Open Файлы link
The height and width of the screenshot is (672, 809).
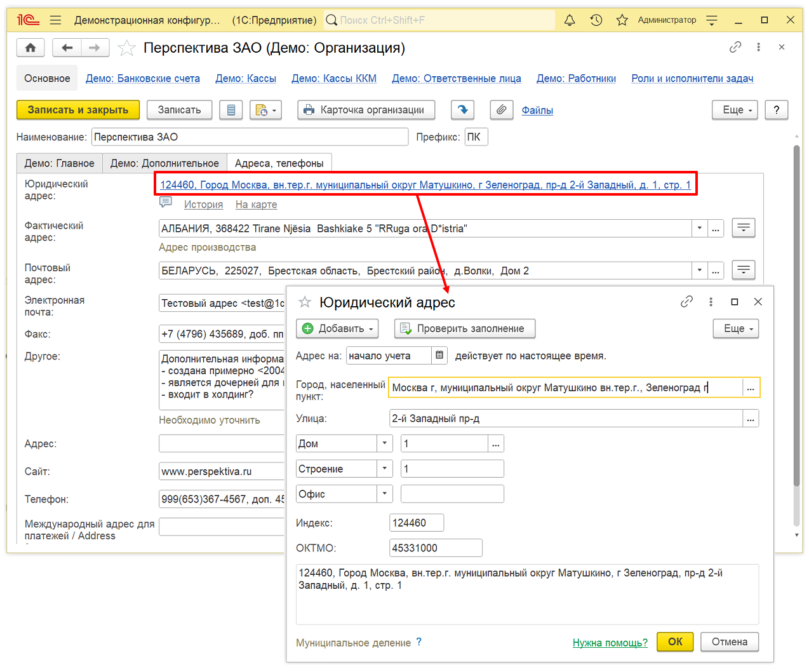pyautogui.click(x=537, y=110)
